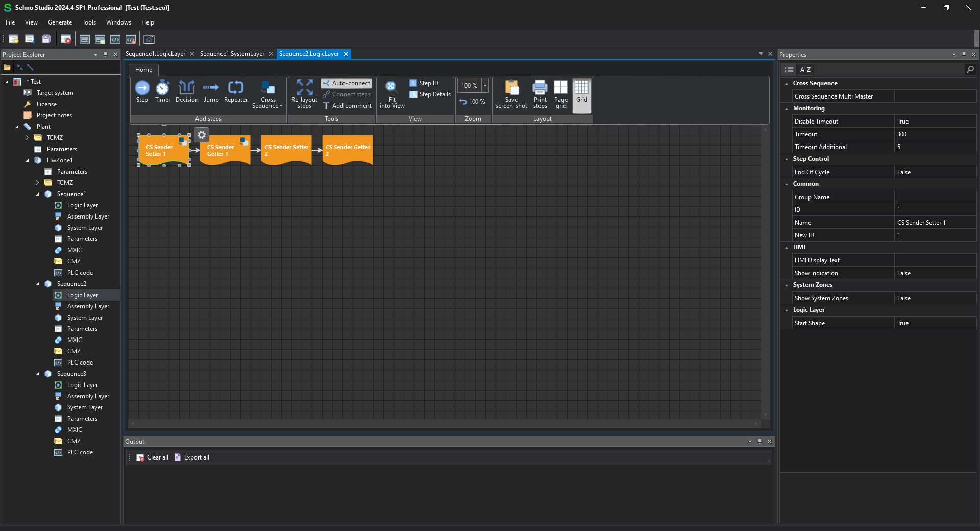Screen dimensions: 980x531
Task: Click Fit into View
Action: coord(392,95)
